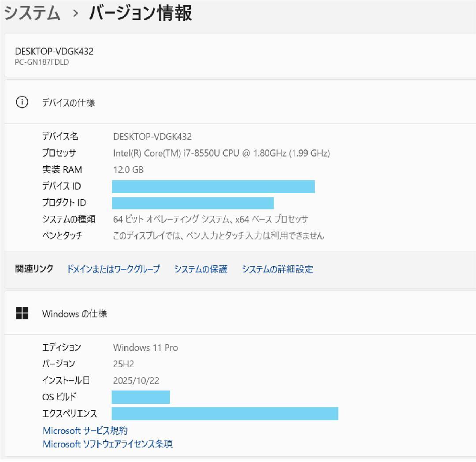Expand the Windows の仕様 section card

(238, 314)
